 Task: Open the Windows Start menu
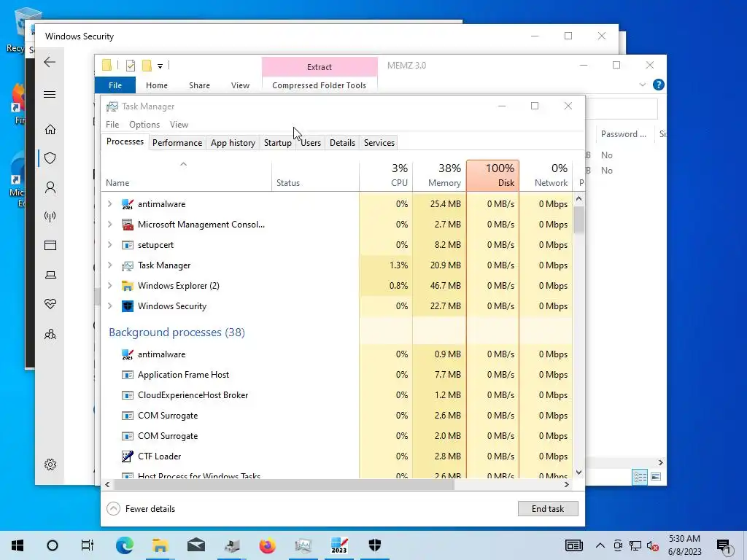point(18,545)
